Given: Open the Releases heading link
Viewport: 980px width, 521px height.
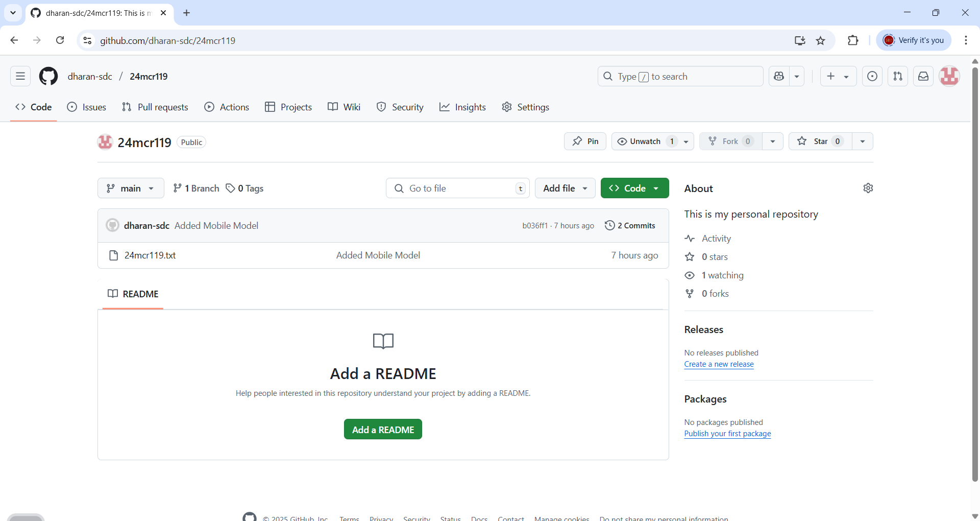Looking at the screenshot, I should click(703, 329).
